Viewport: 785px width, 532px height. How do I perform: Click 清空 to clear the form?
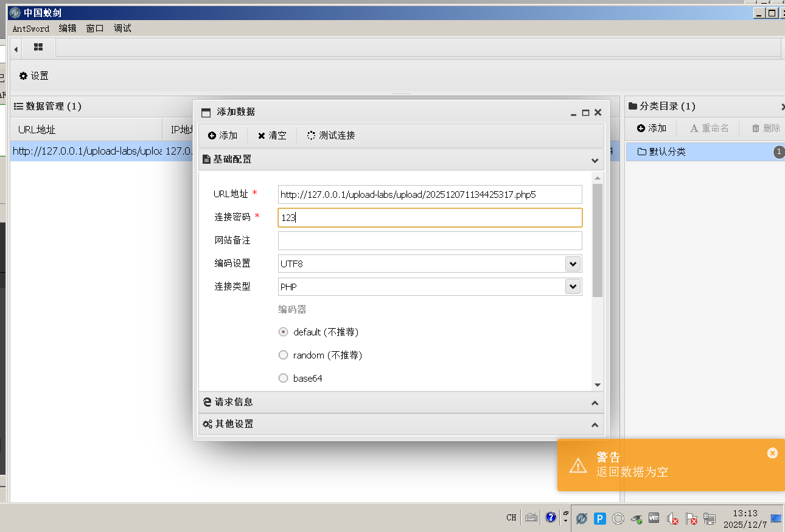point(272,135)
